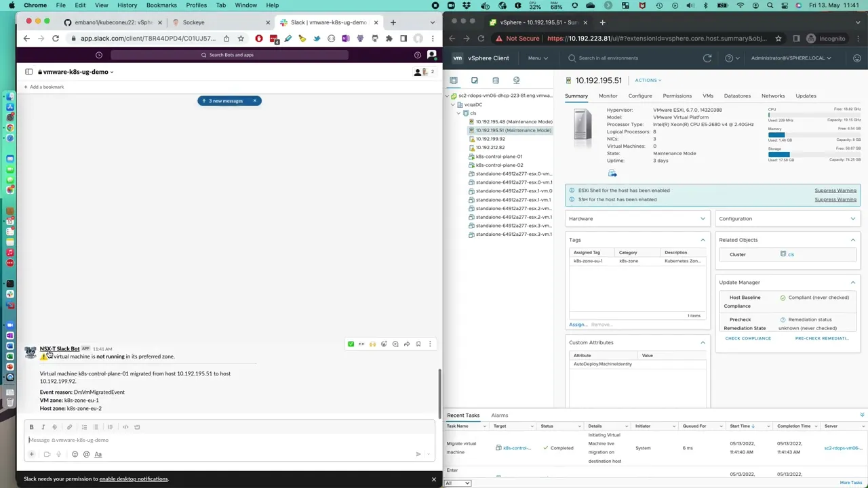
Task: Open the Bookmarks menu in the macOS menu bar
Action: point(161,5)
